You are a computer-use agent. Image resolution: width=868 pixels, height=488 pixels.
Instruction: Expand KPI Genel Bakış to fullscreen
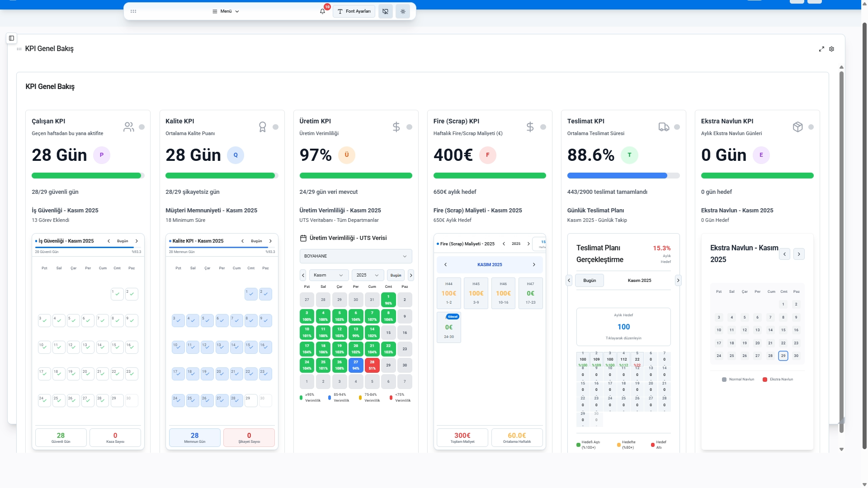click(x=822, y=49)
